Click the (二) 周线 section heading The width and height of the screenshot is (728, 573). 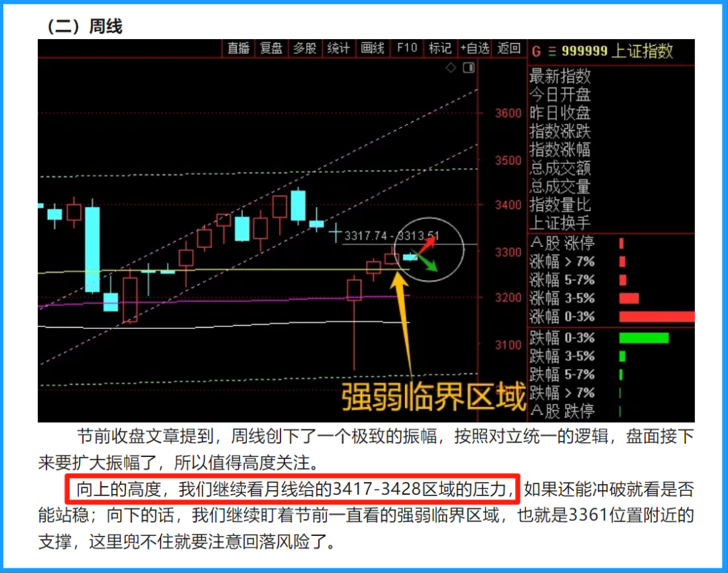[84, 26]
